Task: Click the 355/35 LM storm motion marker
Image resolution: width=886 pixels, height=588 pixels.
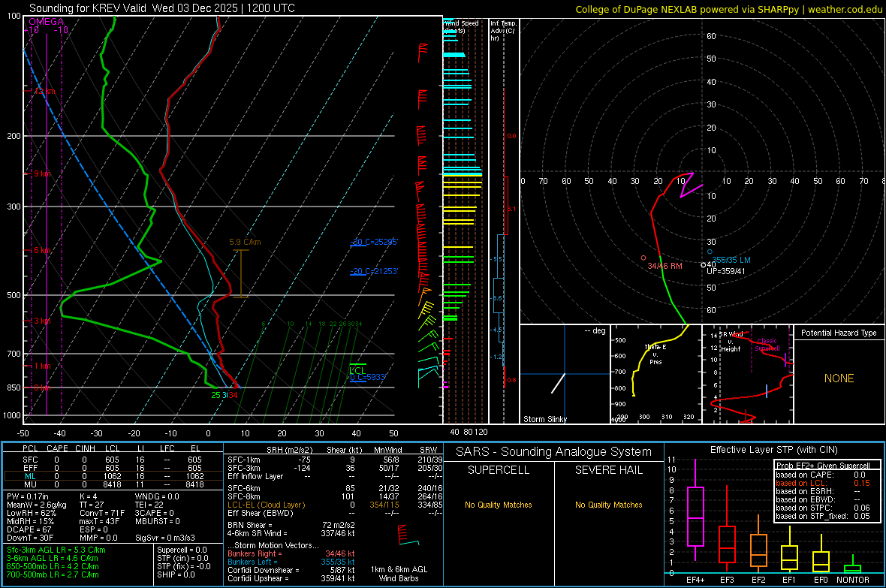Action: 710,252
